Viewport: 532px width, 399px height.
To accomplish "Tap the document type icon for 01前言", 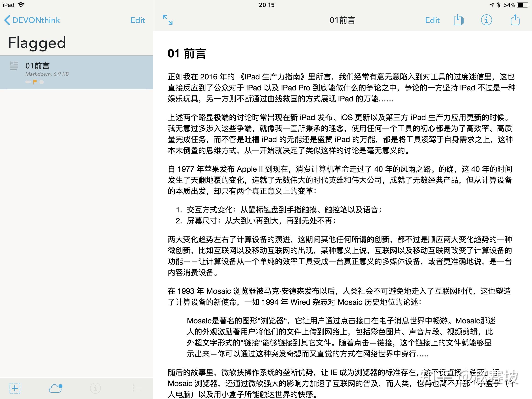I will point(14,66).
